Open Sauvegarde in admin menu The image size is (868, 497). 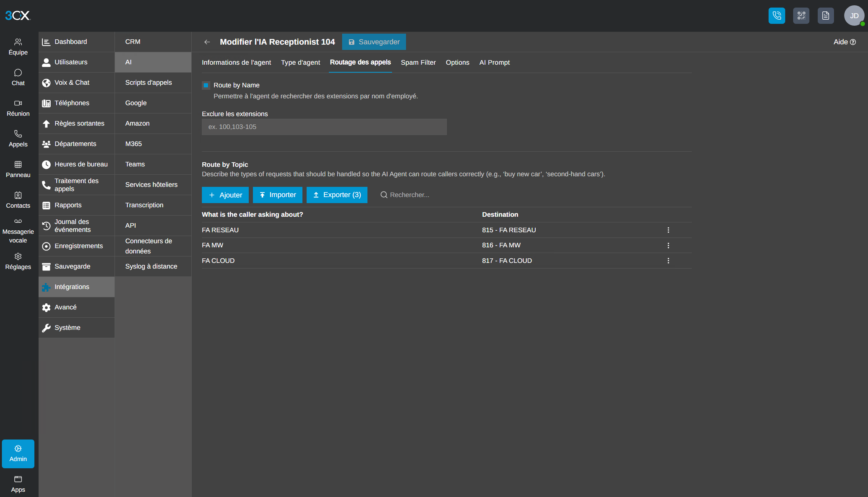click(x=77, y=267)
